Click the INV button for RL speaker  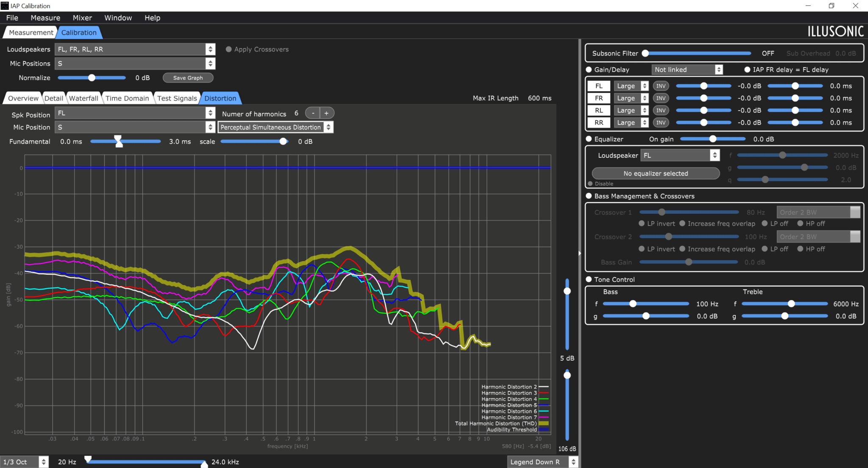point(660,111)
